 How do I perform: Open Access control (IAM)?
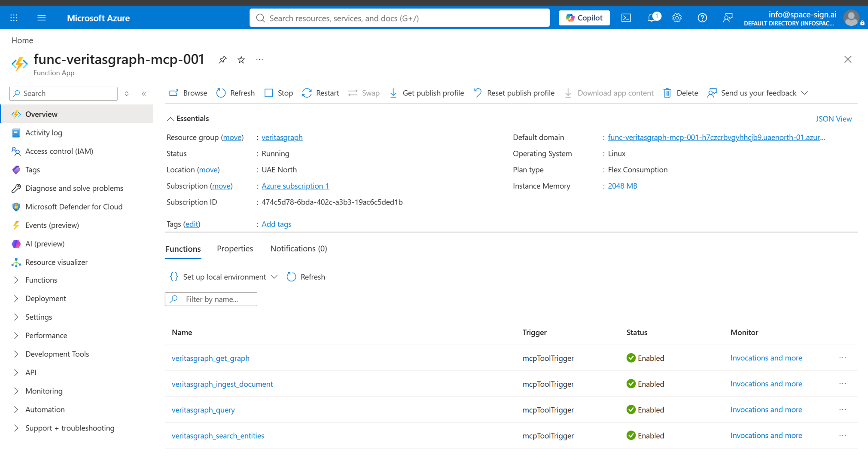(x=59, y=151)
